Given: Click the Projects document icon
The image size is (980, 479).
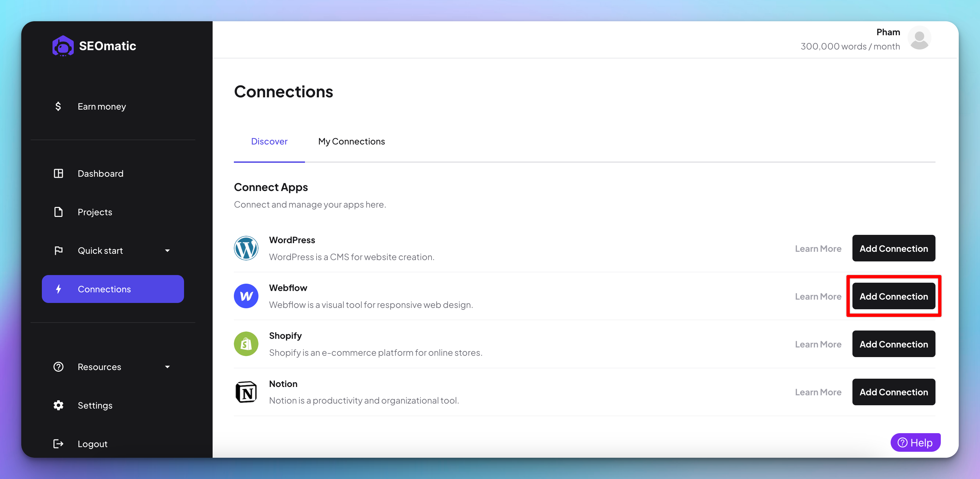Looking at the screenshot, I should [58, 212].
